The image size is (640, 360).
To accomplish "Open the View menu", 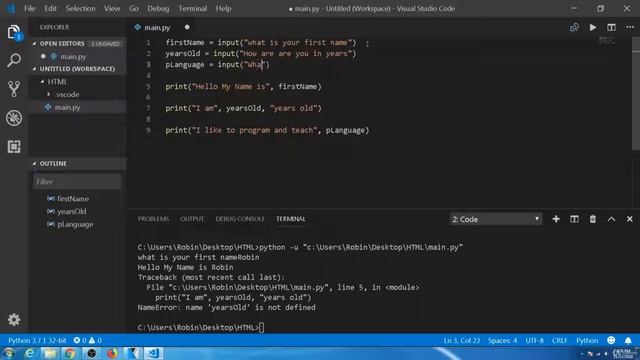I will click(112, 9).
